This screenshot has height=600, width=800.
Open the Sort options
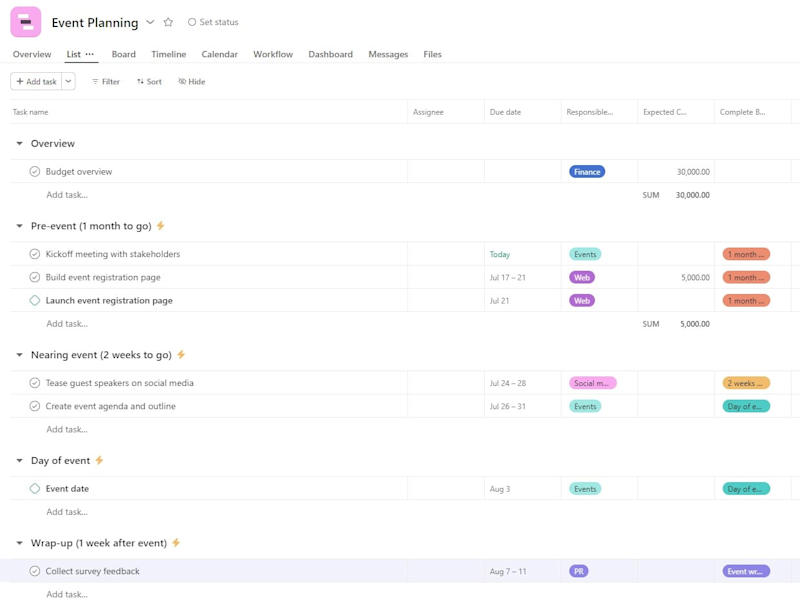[149, 82]
